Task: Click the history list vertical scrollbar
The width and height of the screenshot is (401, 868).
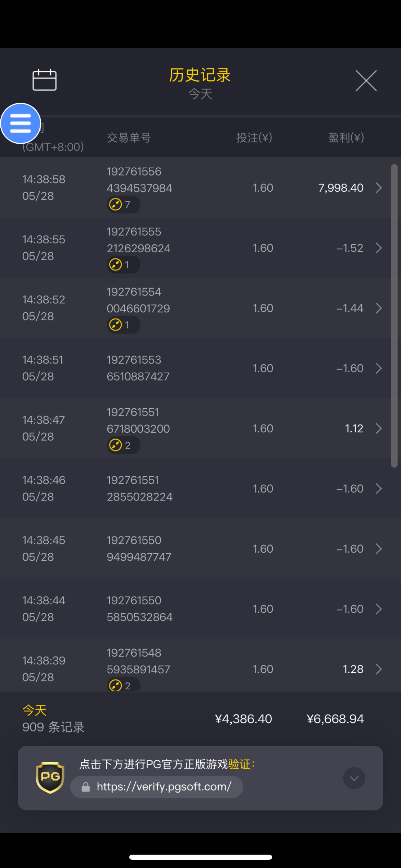Action: (394, 315)
